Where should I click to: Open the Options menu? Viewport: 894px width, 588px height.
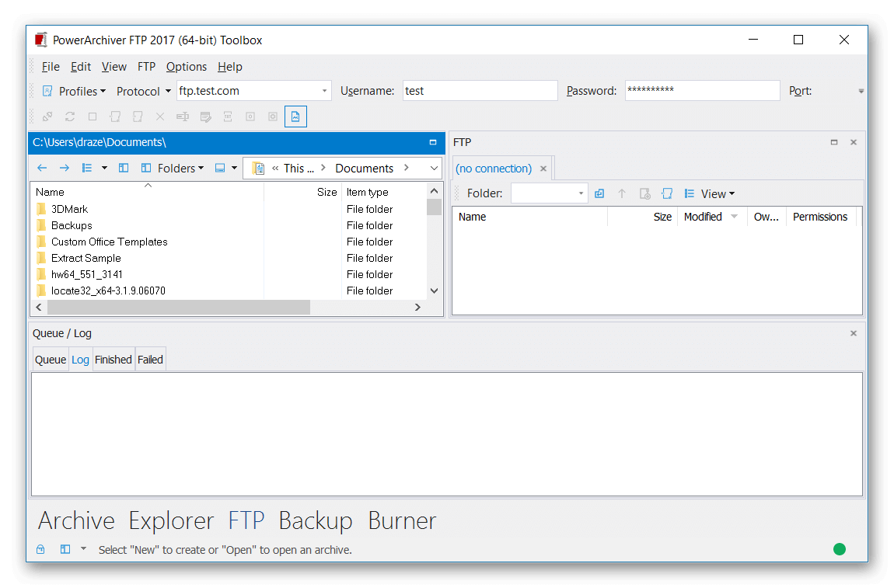pos(187,67)
